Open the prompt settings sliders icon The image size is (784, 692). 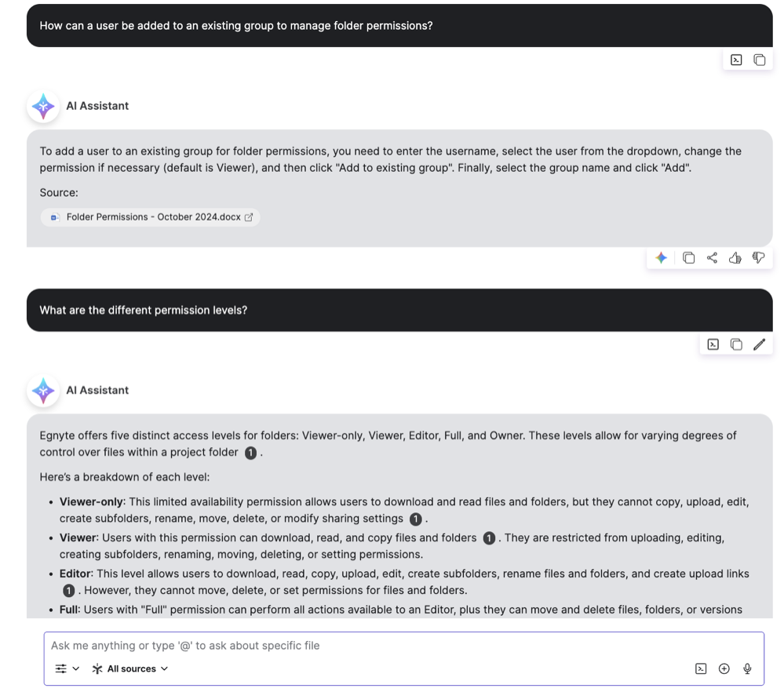(62, 668)
